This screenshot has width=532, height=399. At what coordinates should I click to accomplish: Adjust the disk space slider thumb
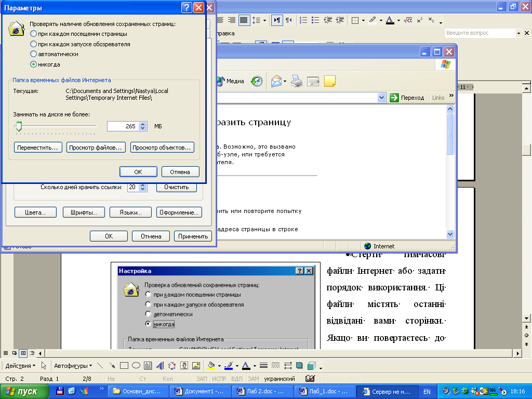tap(19, 126)
